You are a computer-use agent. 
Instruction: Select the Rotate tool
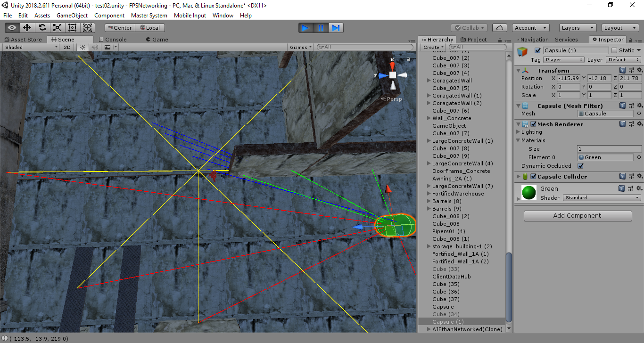[42, 28]
